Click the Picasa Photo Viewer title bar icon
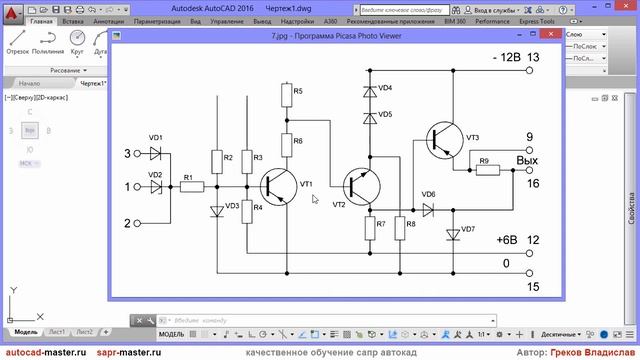Image resolution: width=640 pixels, height=360 pixels. [x=117, y=36]
